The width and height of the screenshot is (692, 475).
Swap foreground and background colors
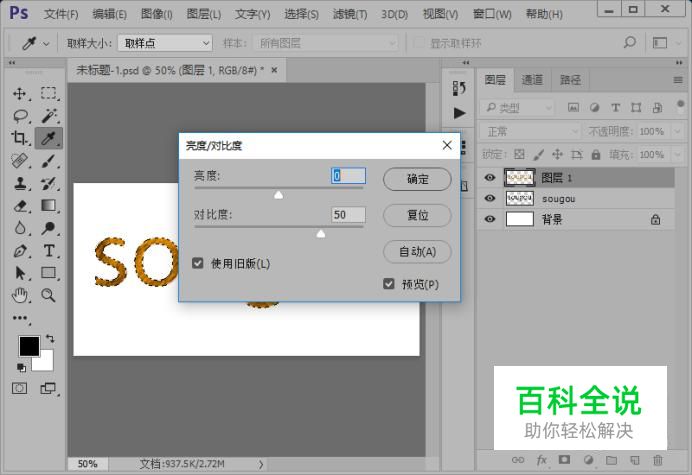[x=50, y=339]
